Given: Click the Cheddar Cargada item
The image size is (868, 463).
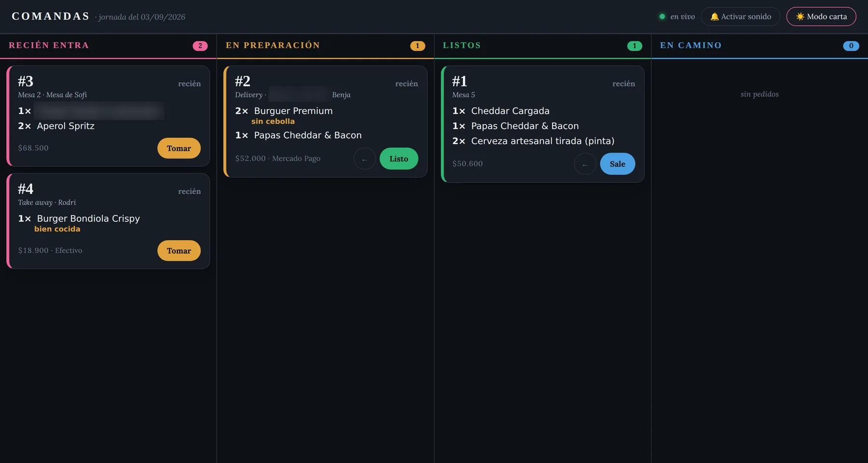Looking at the screenshot, I should point(501,111).
